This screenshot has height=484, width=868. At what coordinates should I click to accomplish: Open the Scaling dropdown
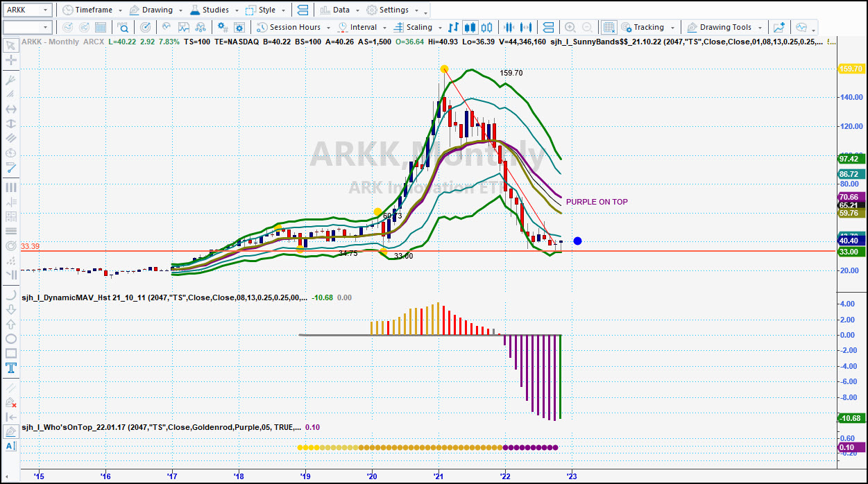(x=418, y=28)
